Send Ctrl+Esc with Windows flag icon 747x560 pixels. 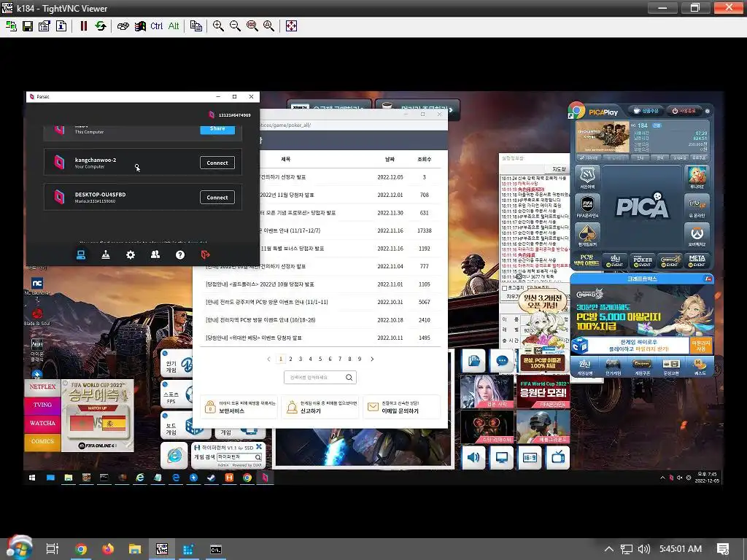click(x=140, y=26)
